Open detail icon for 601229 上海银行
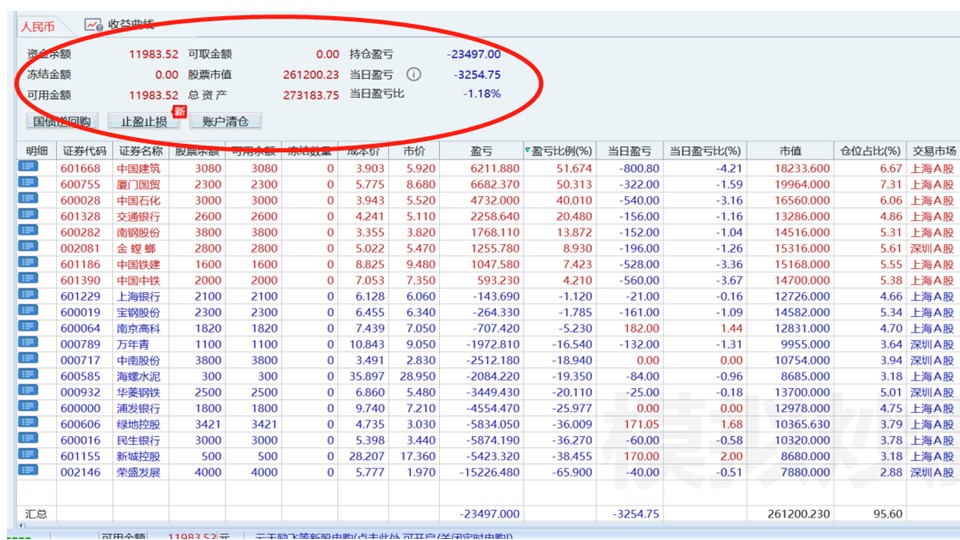960x540 pixels. tap(28, 294)
